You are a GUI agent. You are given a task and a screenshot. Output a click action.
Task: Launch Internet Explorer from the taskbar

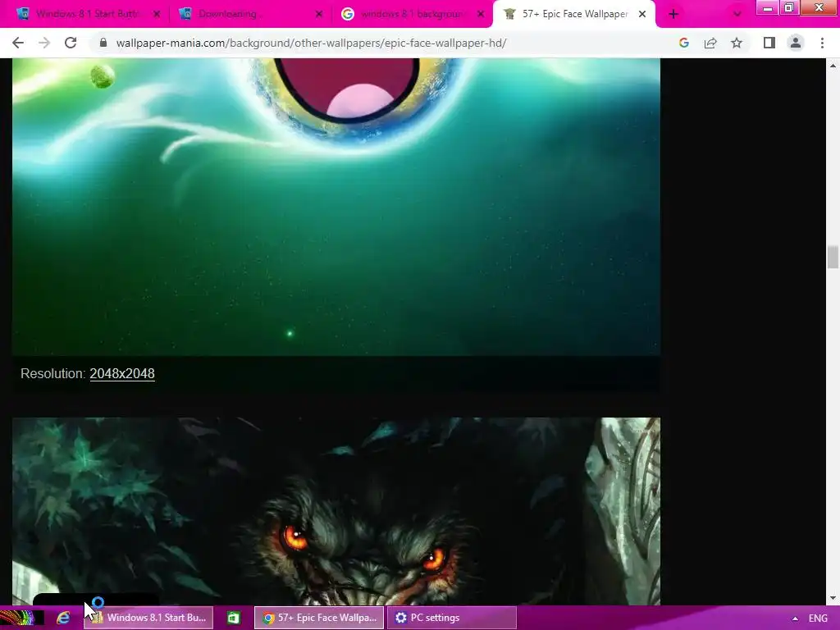click(x=63, y=618)
